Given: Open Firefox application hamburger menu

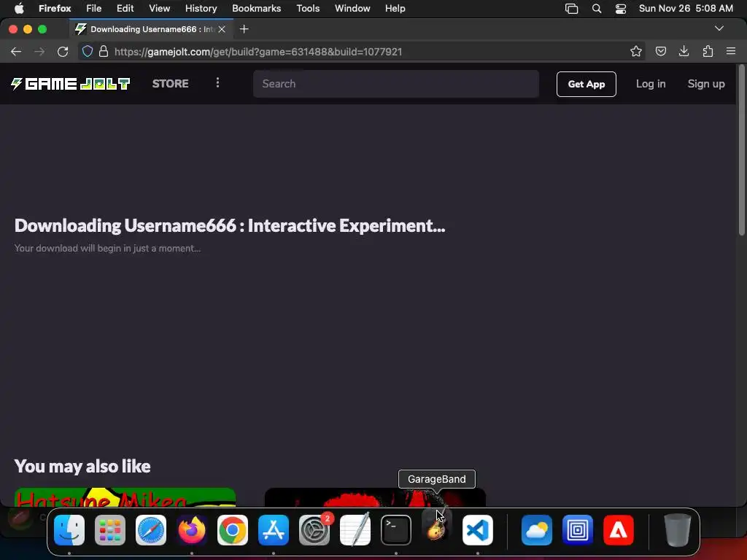Looking at the screenshot, I should coord(731,52).
